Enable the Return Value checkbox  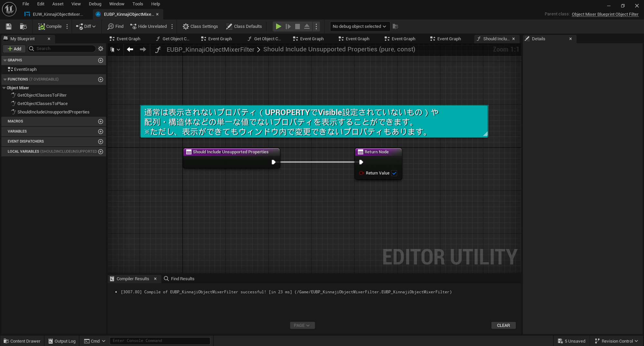(394, 173)
